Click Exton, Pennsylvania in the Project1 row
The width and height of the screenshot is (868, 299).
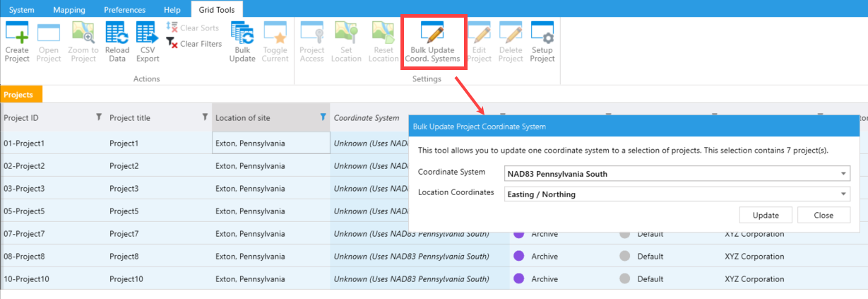point(250,143)
